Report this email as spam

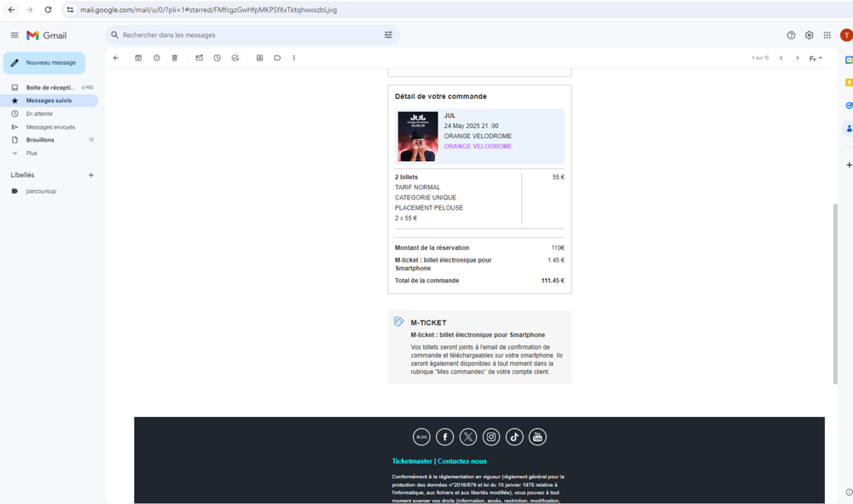(x=157, y=58)
